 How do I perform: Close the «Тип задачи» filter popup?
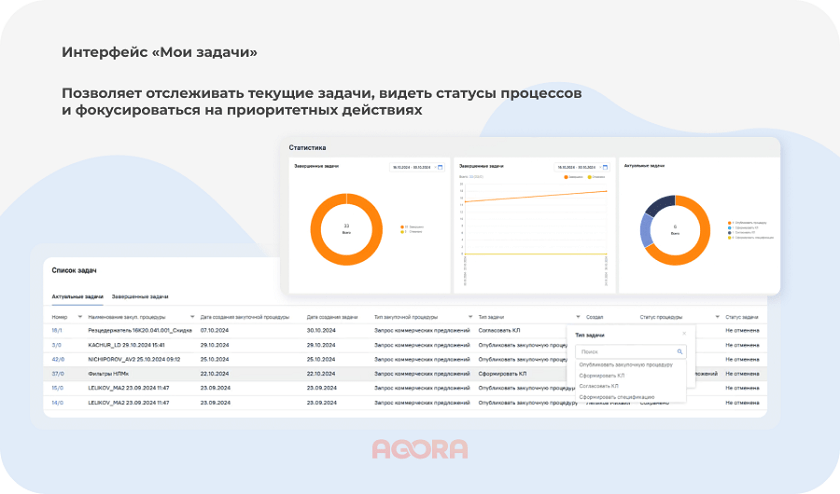coord(684,333)
